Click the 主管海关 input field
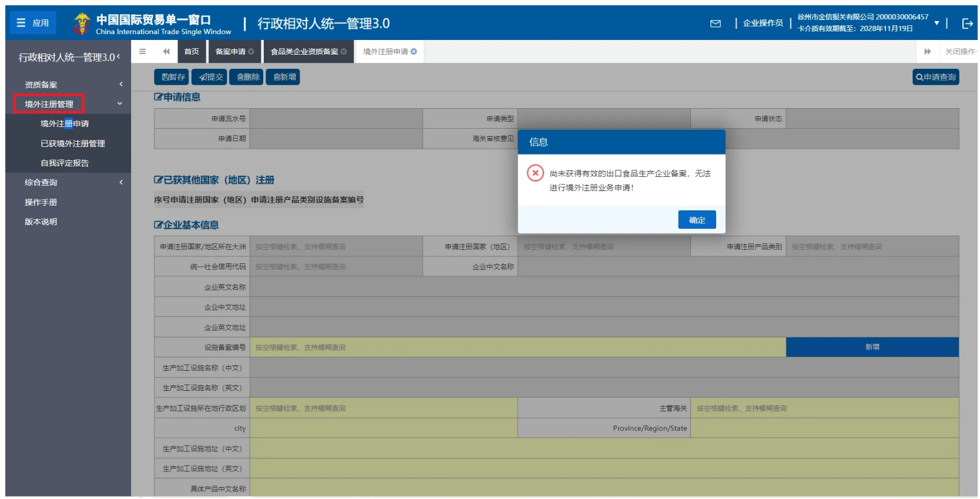This screenshot has width=980, height=499. point(825,408)
